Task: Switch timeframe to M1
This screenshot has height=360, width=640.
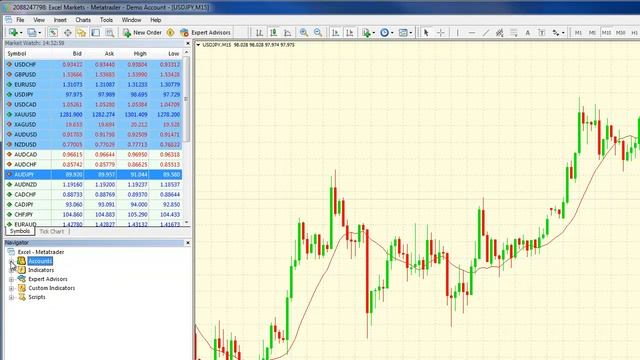Action: [x=578, y=32]
